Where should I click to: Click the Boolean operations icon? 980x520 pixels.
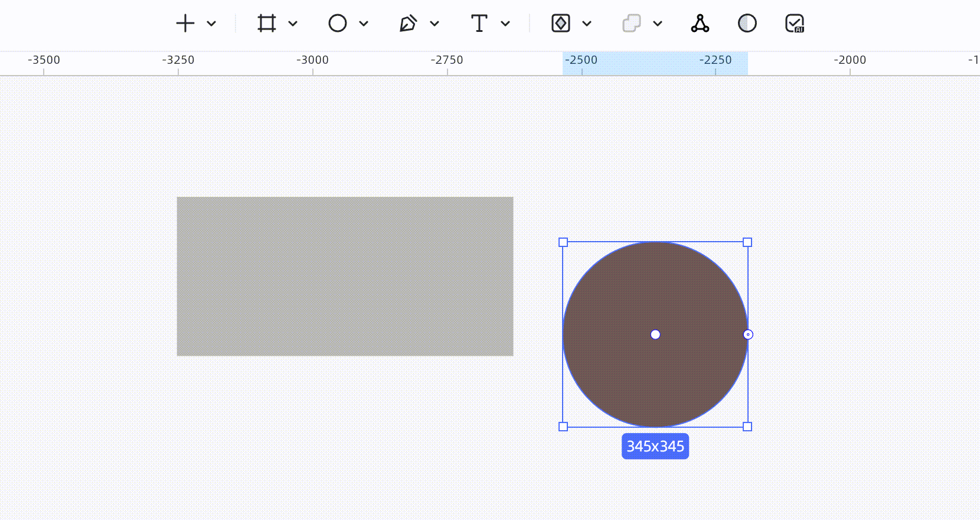pyautogui.click(x=632, y=24)
